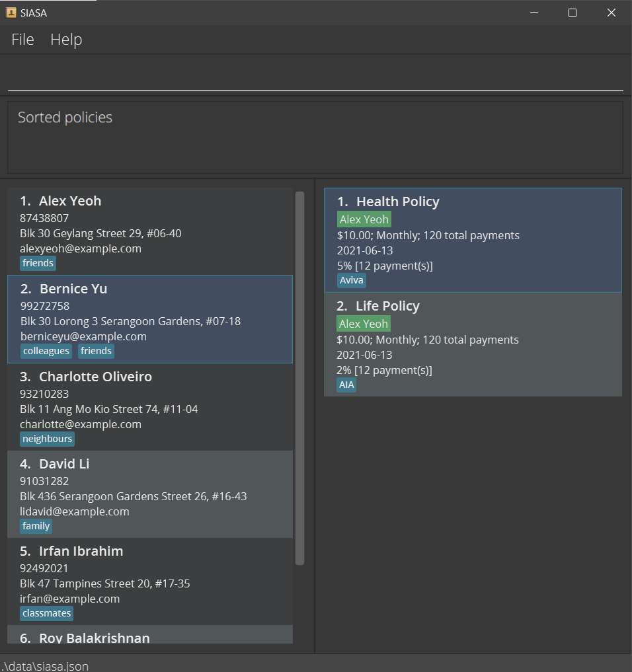
Task: Click Life Policy payment details $10.00; Monthly
Action: point(428,340)
